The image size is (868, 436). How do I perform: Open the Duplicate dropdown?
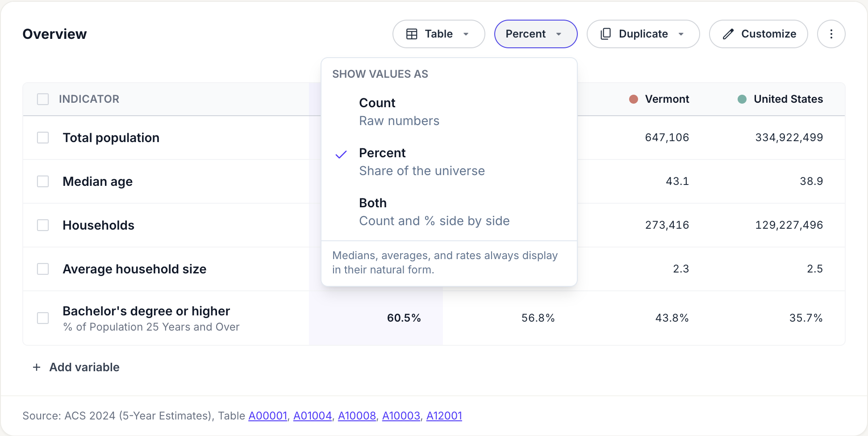coord(643,34)
